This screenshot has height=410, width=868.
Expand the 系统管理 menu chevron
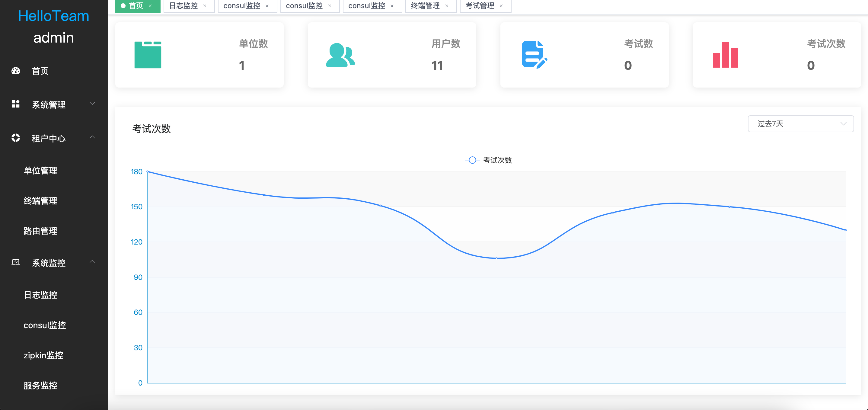pos(92,104)
